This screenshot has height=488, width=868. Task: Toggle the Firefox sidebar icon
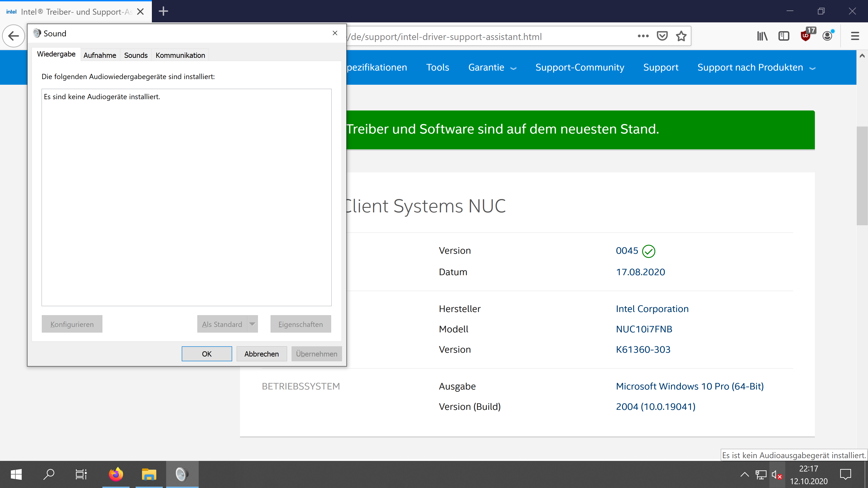coord(784,36)
